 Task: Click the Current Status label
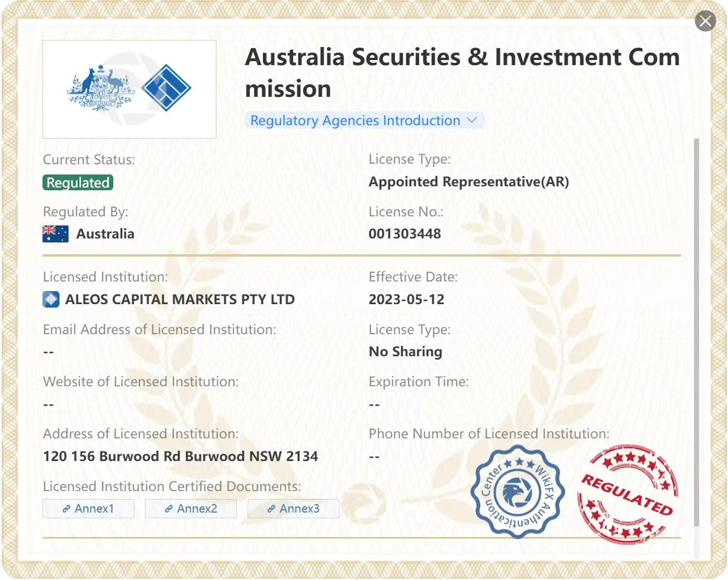tap(89, 160)
